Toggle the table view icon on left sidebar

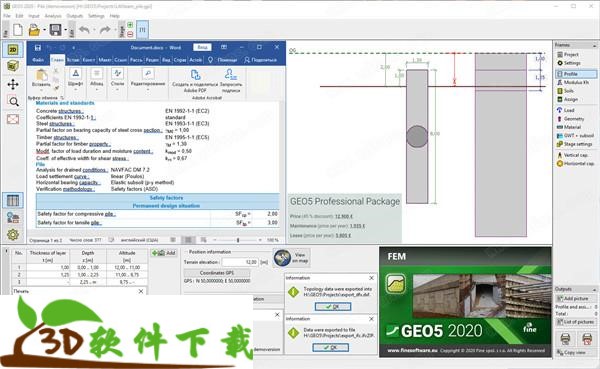click(x=13, y=200)
